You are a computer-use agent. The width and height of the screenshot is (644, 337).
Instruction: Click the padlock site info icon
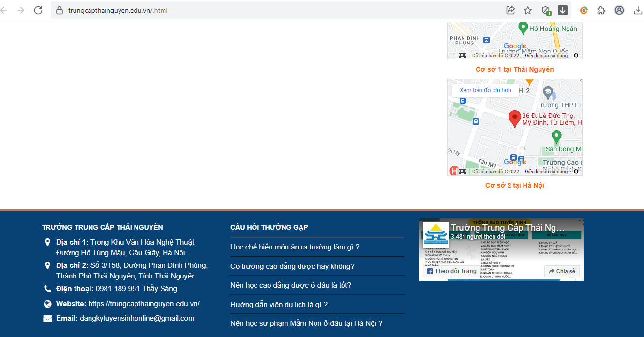click(60, 10)
